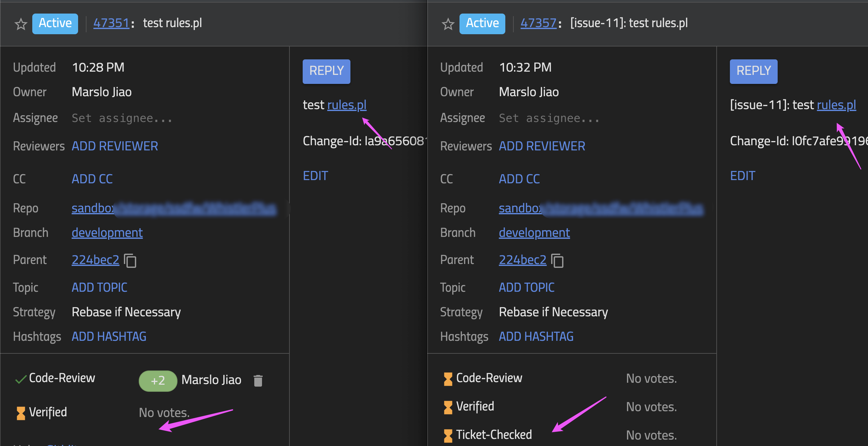The height and width of the screenshot is (446, 868).
Task: Click Marslo Jiao reviewer name beside +2
Action: [x=211, y=380]
